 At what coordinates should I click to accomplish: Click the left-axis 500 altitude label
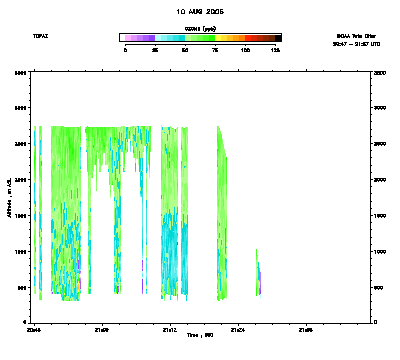[22, 288]
